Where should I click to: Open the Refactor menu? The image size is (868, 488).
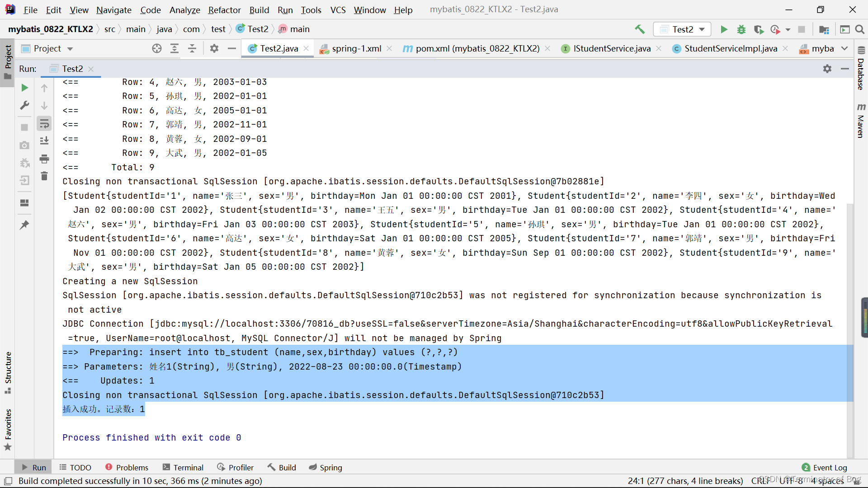point(224,10)
